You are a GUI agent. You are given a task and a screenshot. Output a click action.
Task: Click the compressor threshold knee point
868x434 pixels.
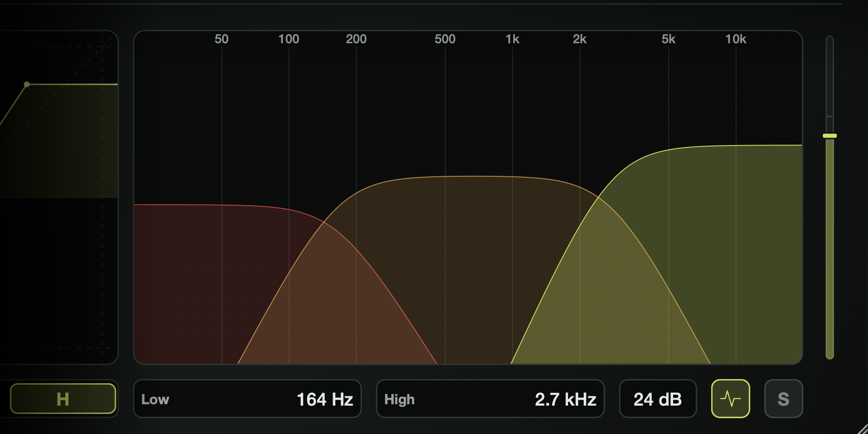tap(27, 84)
